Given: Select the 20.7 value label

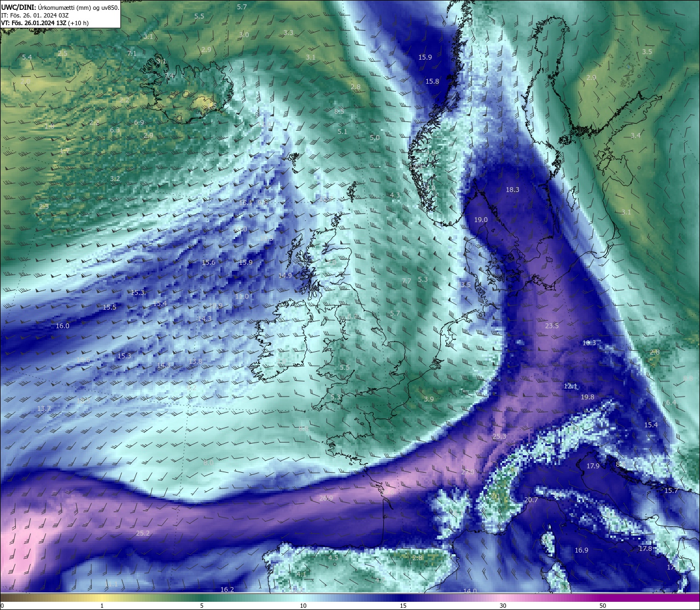Looking at the screenshot, I should pos(531,500).
